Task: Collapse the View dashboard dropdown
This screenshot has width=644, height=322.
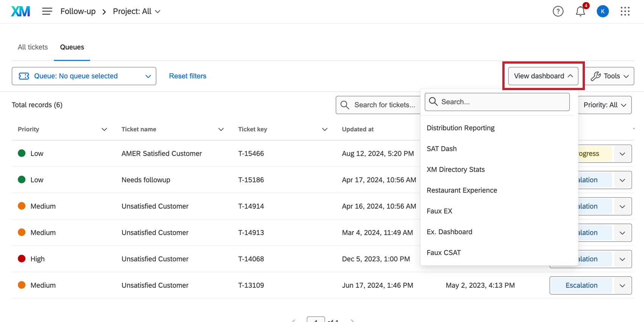Action: click(x=543, y=76)
